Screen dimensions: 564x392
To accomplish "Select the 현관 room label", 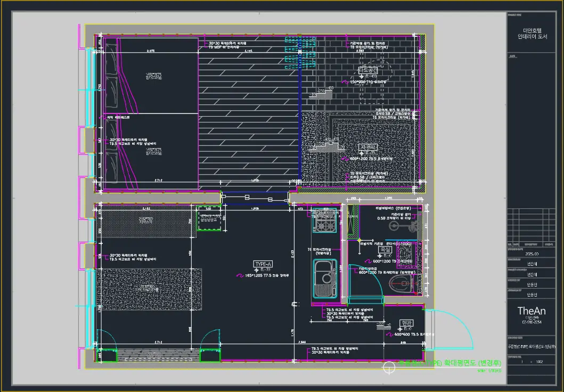I will [406, 323].
